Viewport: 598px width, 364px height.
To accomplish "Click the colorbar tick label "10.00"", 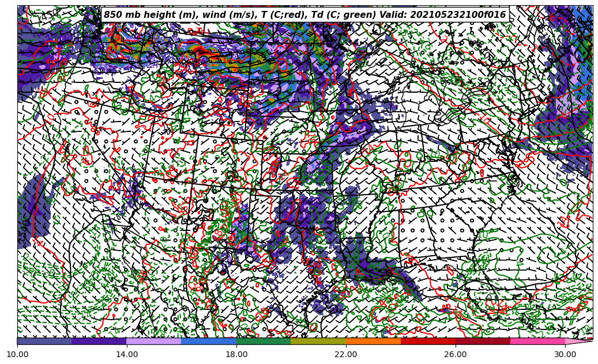I will click(x=17, y=354).
